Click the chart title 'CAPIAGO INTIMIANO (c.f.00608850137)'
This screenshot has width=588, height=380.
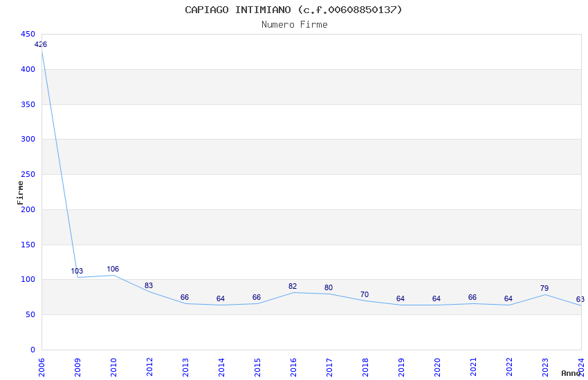293,10
